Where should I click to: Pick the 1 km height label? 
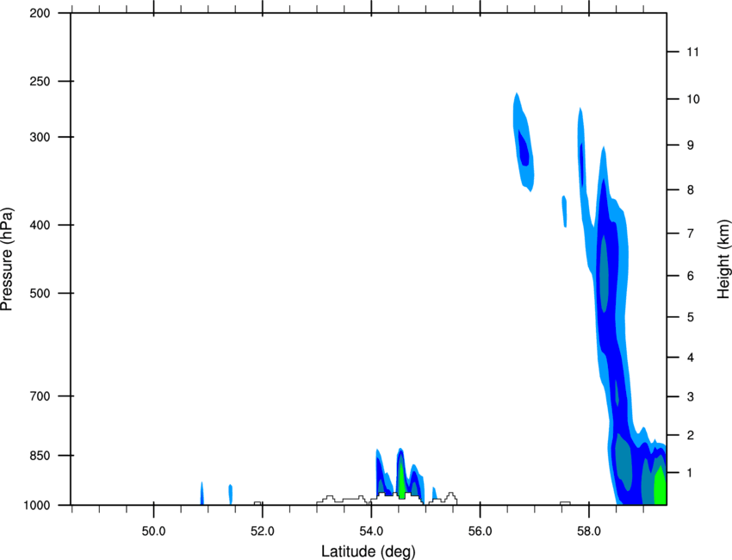click(690, 473)
